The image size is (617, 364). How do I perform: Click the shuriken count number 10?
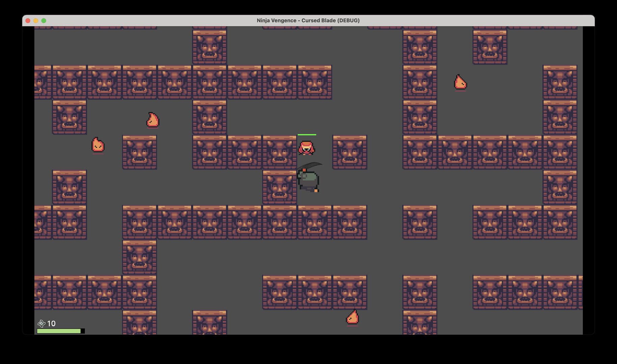pos(52,324)
